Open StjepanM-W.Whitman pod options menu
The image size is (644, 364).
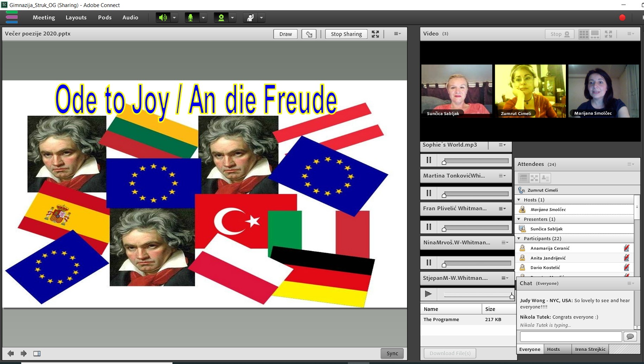505,278
